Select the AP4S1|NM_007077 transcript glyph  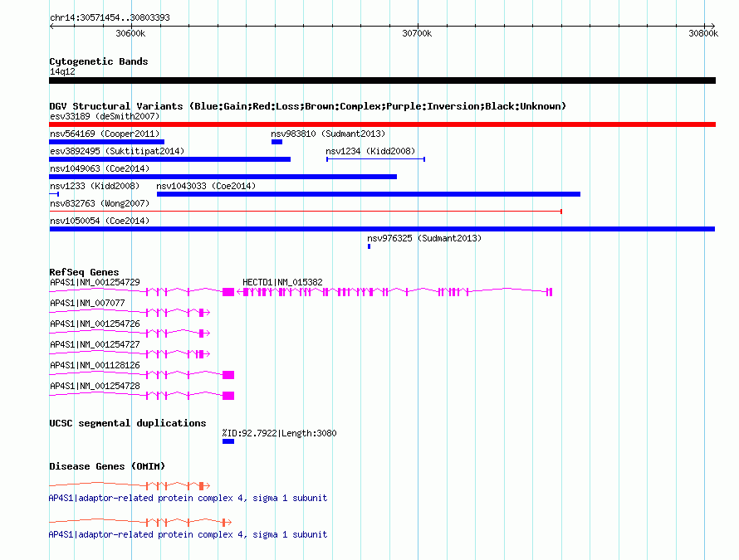[x=130, y=312]
